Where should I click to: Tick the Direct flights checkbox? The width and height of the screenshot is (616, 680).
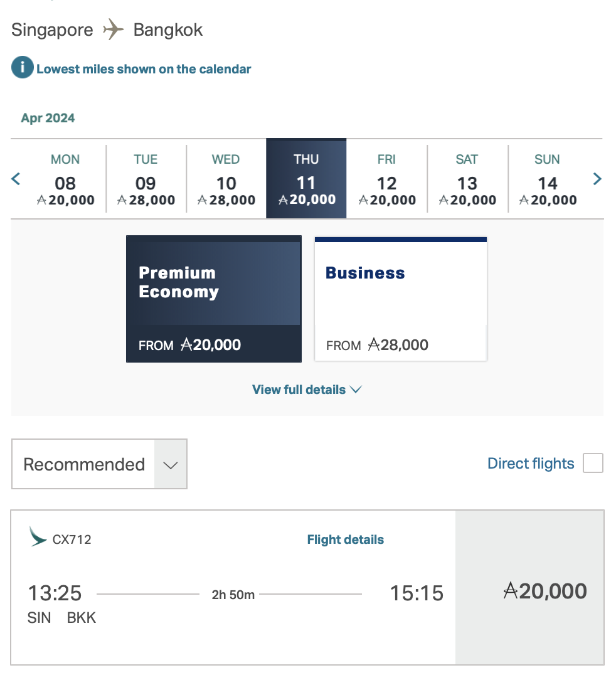[x=593, y=464]
